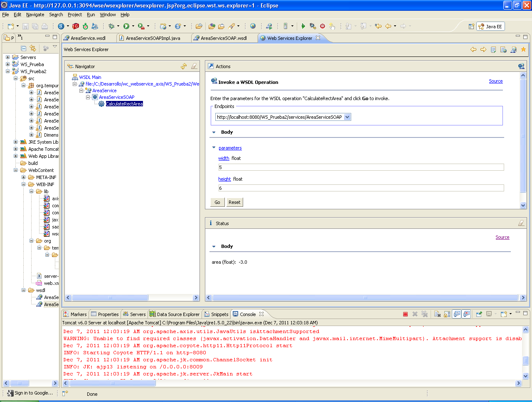532x402 pixels.
Task: Open the Run button dropdown arrow
Action: (x=133, y=26)
